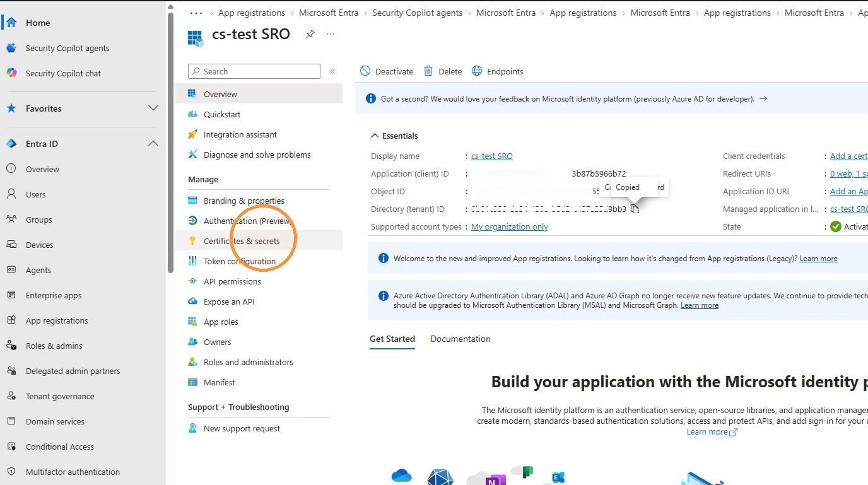Open Multifactor authentication
The width and height of the screenshot is (868, 485).
coord(73,472)
